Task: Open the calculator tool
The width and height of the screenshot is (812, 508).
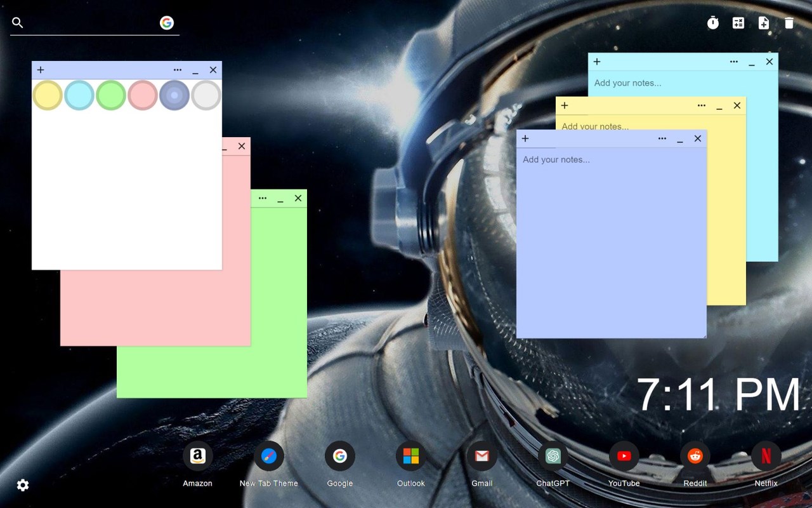Action: point(738,23)
